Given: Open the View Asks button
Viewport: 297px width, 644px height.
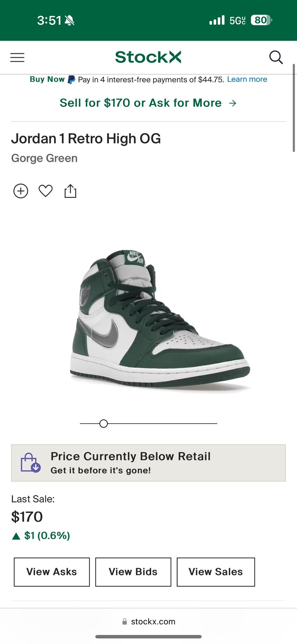Looking at the screenshot, I should [52, 572].
